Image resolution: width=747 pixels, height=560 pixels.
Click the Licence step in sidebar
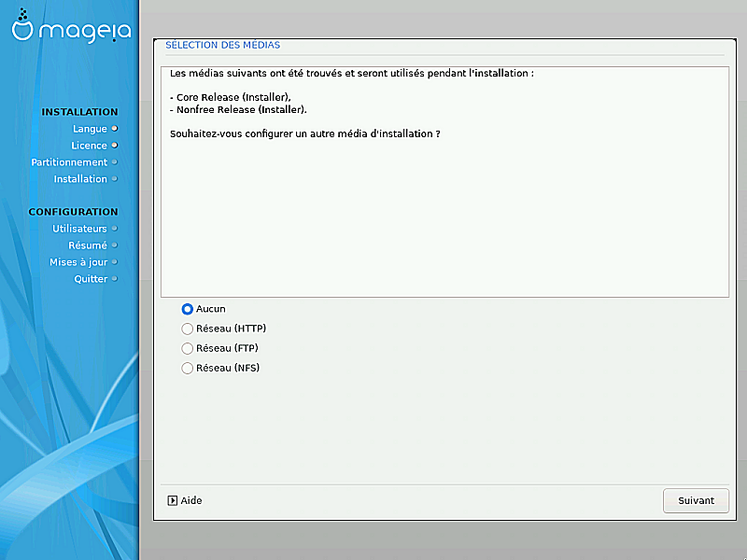(x=89, y=146)
